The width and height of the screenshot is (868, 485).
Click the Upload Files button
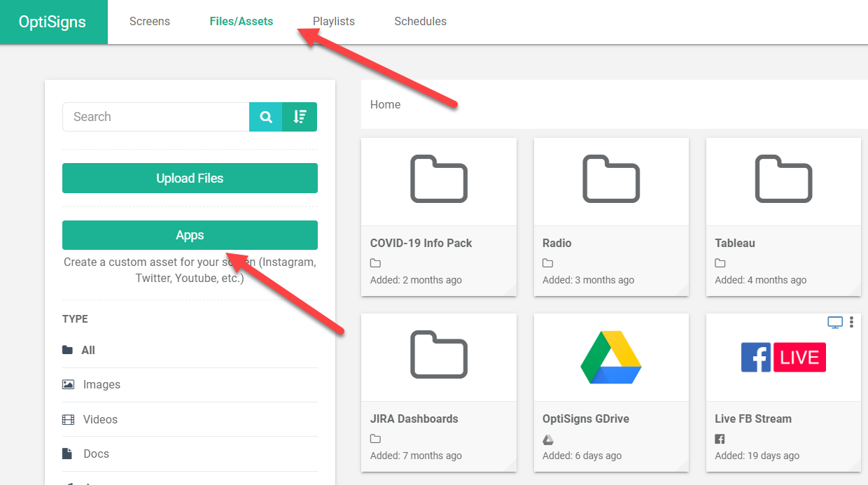pos(190,178)
